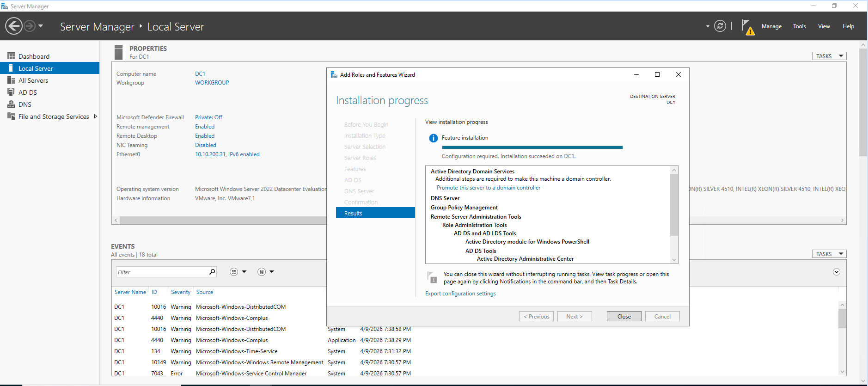The image size is (868, 386).
Task: Expand File and Storage Services arrow
Action: [96, 116]
